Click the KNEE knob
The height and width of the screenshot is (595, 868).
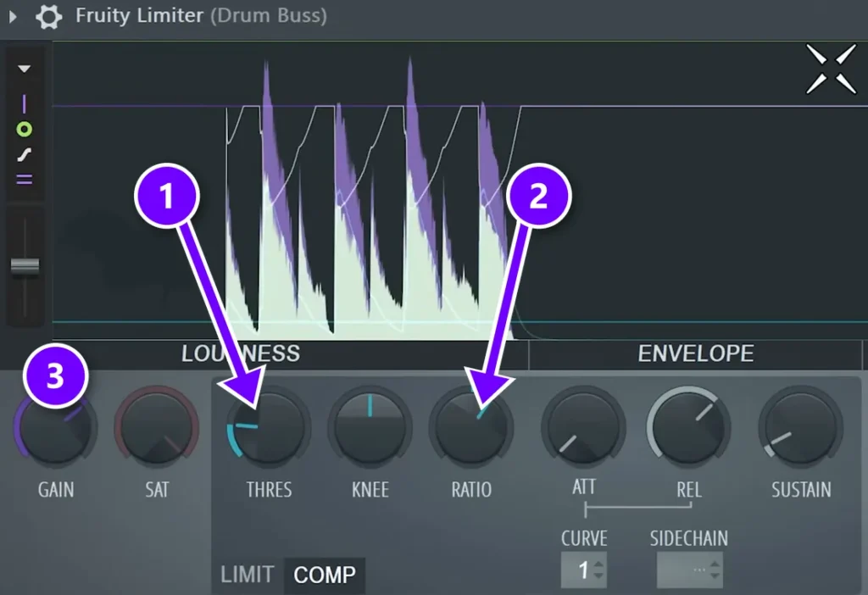370,426
